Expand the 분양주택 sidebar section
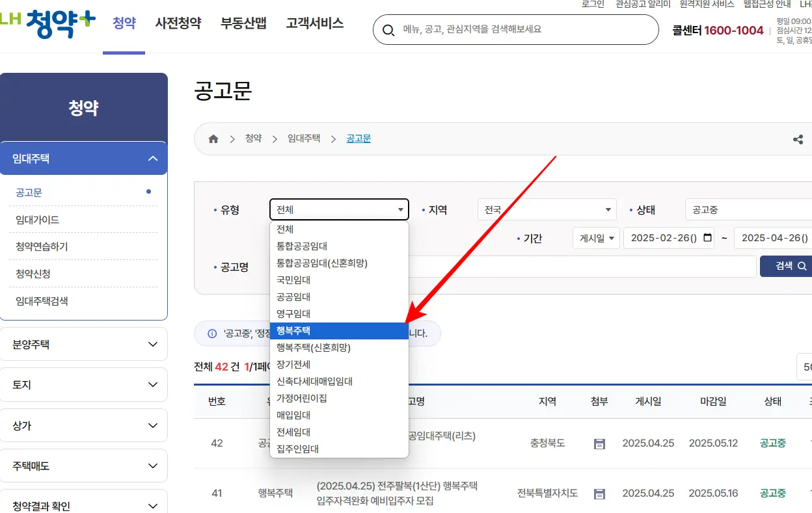 click(84, 344)
